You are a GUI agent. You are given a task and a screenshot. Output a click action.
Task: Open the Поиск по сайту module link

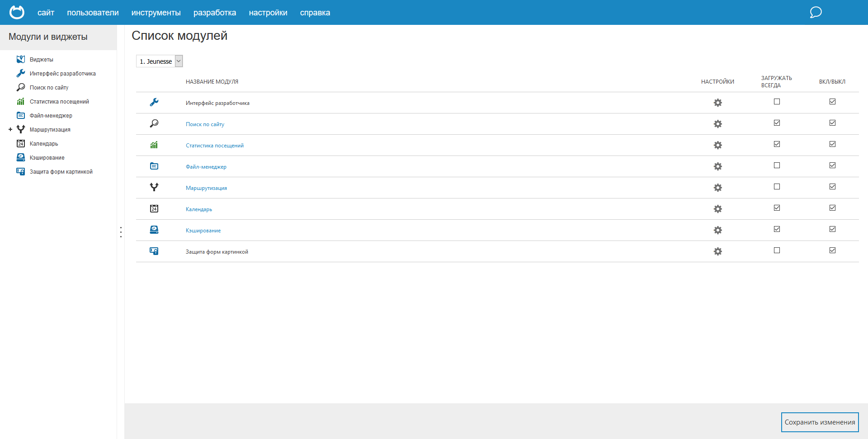pos(205,124)
